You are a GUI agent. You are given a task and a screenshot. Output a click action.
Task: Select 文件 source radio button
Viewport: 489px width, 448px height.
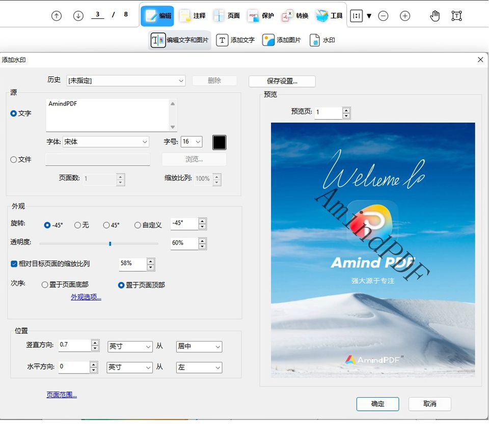13,160
